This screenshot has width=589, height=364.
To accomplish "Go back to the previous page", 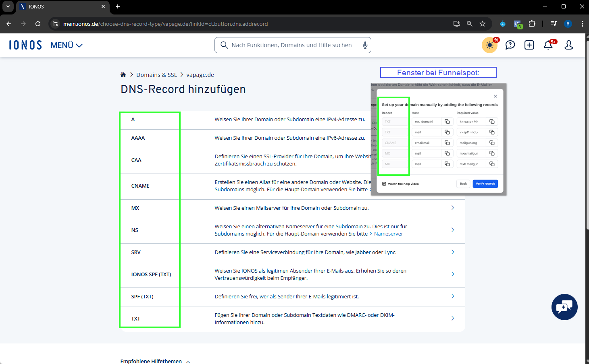I will coord(9,24).
